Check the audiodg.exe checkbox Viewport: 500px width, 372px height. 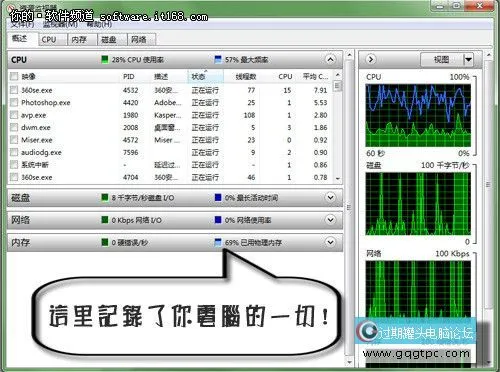14,152
